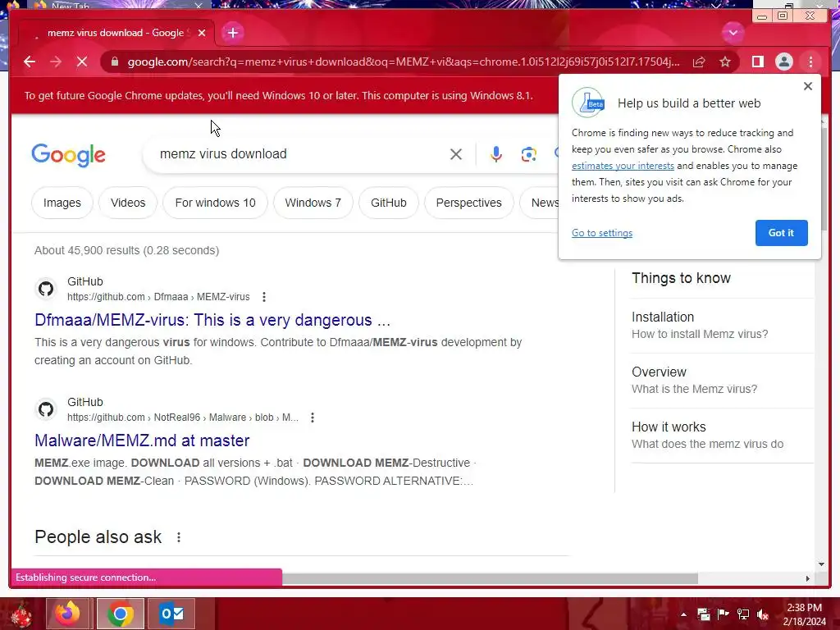Open the network tray icon
Viewport: 840px width, 630px height.
pos(743,614)
